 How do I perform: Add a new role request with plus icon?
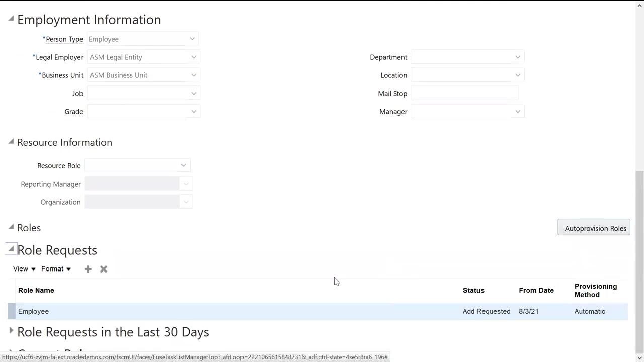coord(88,269)
